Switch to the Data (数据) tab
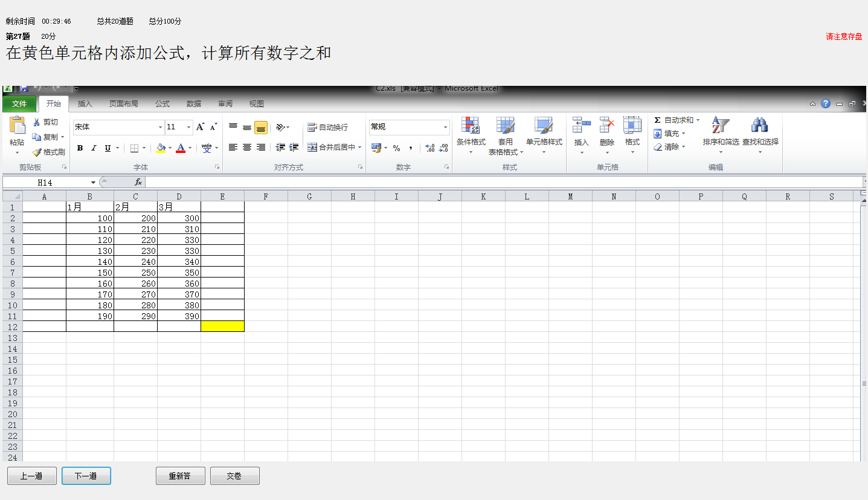Viewport: 868px width, 500px height. 194,104
